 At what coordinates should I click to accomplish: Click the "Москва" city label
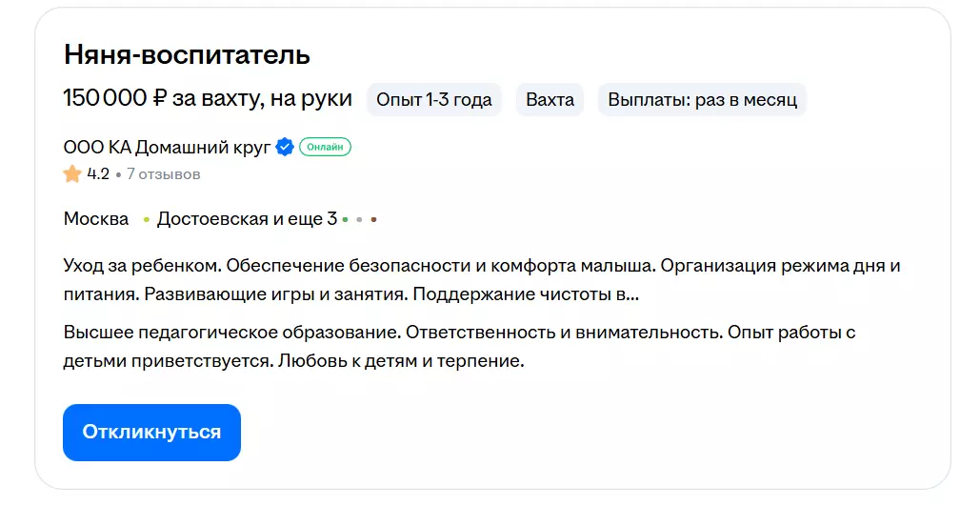pos(96,219)
